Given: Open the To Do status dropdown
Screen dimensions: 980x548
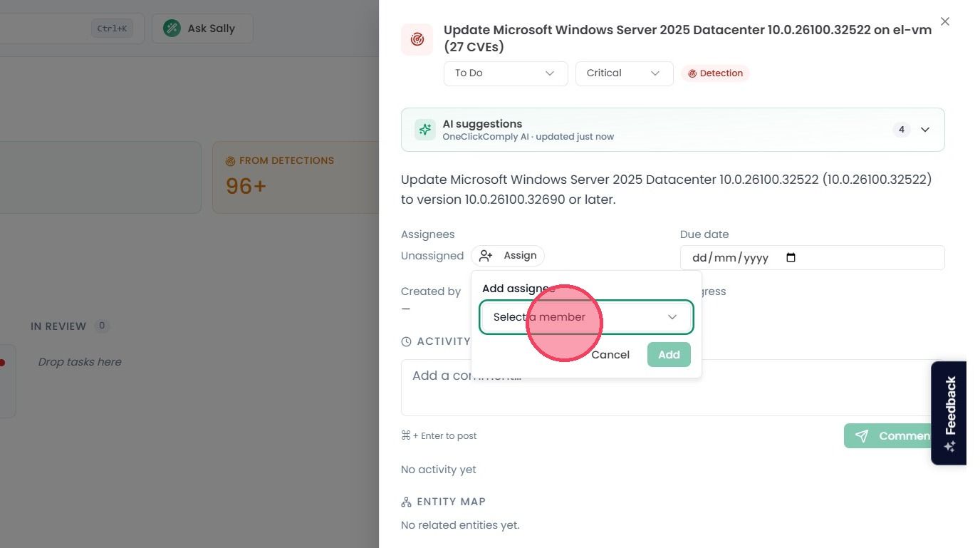Looking at the screenshot, I should 506,73.
